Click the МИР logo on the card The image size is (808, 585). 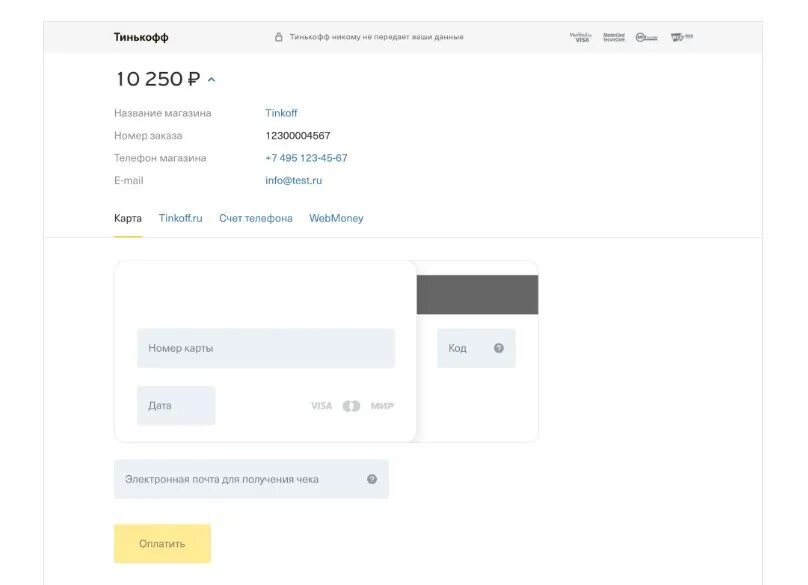[382, 406]
